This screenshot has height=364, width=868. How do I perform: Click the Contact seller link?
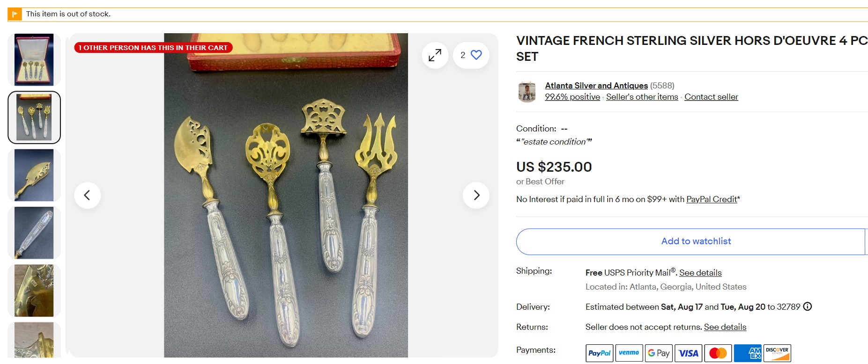point(711,97)
